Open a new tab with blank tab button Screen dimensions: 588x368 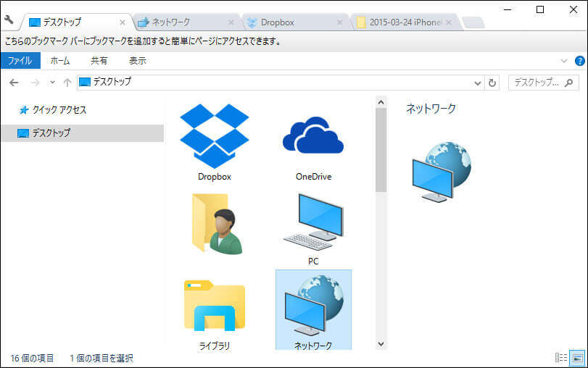click(x=473, y=23)
